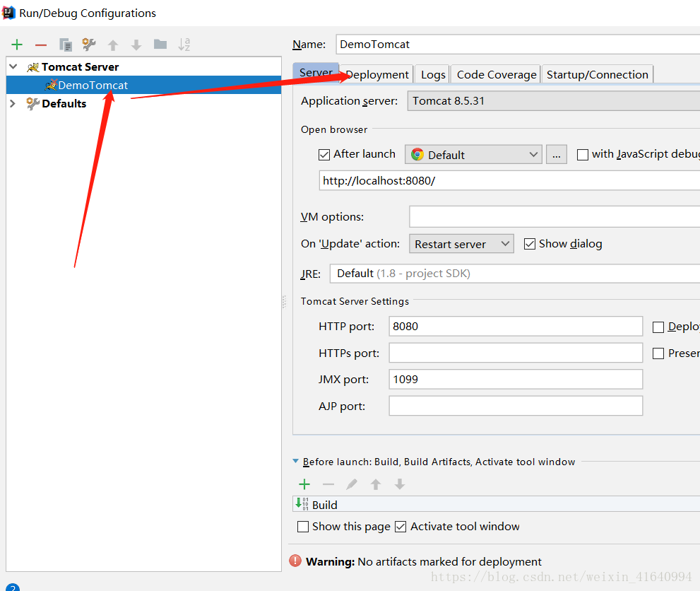Expand the Defaults tree node

13,104
